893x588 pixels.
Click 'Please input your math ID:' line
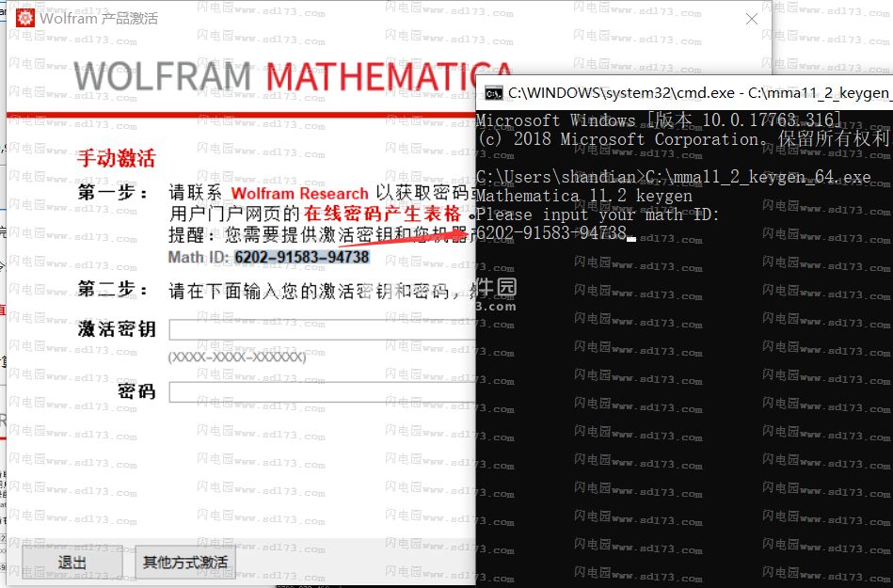point(598,215)
